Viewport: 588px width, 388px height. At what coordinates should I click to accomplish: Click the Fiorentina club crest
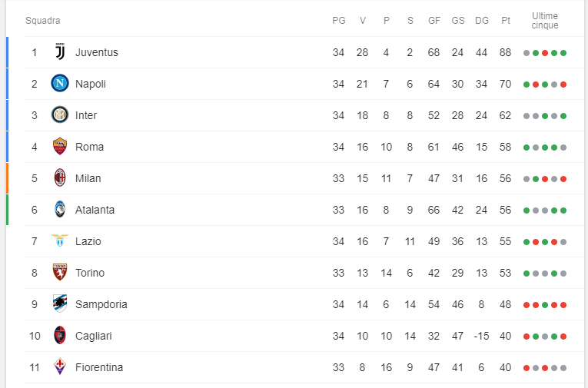60,367
